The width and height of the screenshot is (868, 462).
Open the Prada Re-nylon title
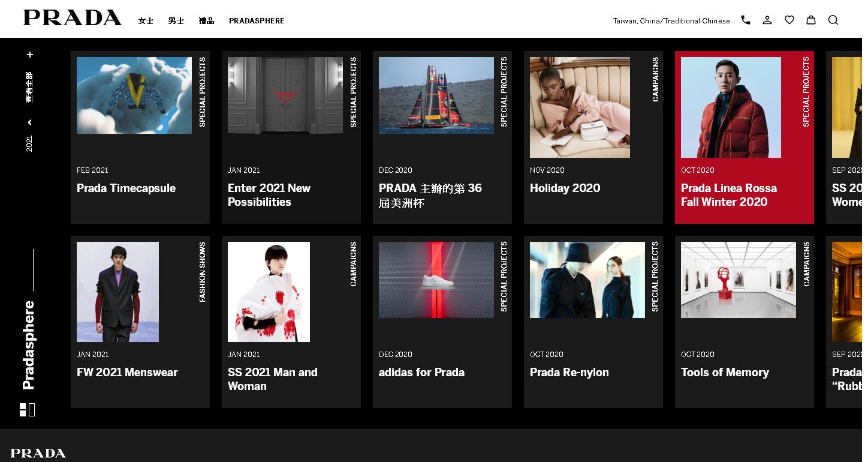tap(569, 372)
